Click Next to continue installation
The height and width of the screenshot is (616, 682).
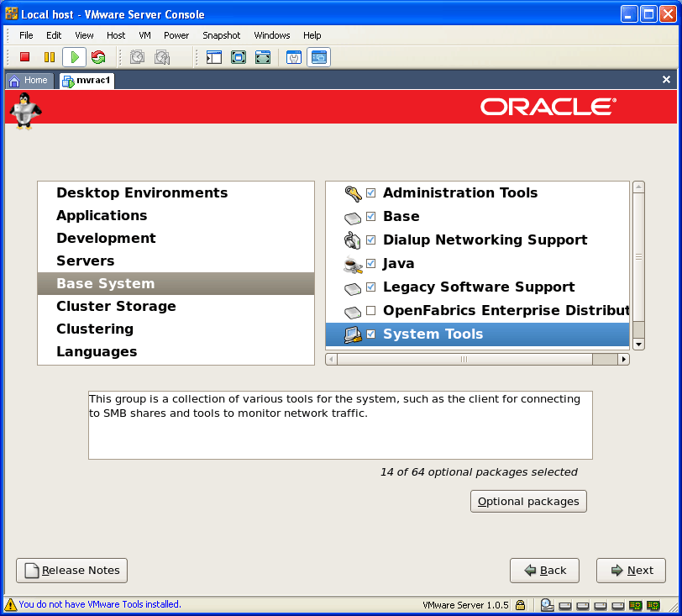[631, 571]
